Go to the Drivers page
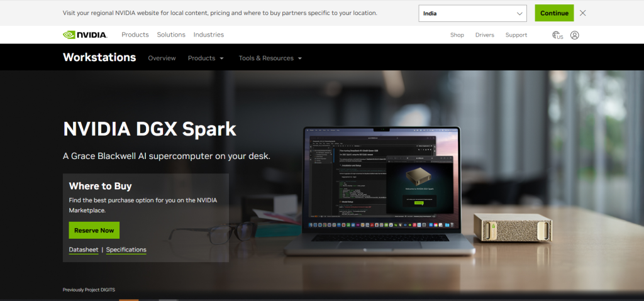This screenshot has height=301, width=644. click(x=485, y=35)
